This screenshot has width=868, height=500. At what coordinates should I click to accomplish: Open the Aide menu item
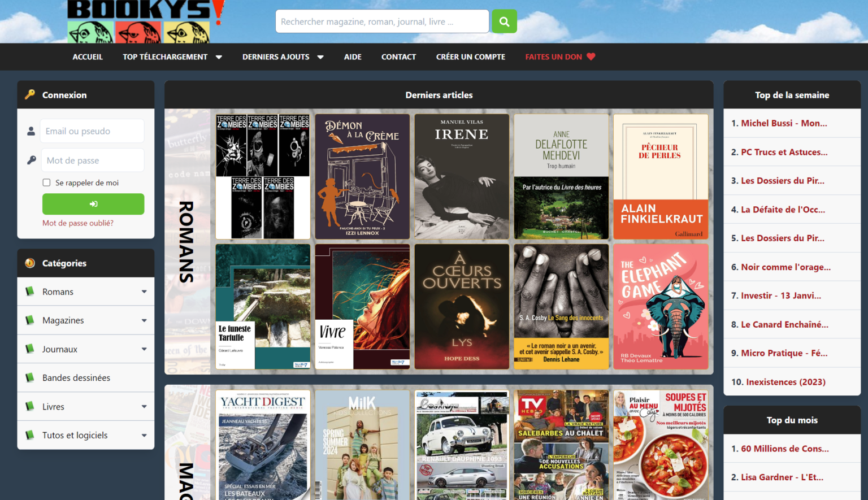tap(353, 56)
